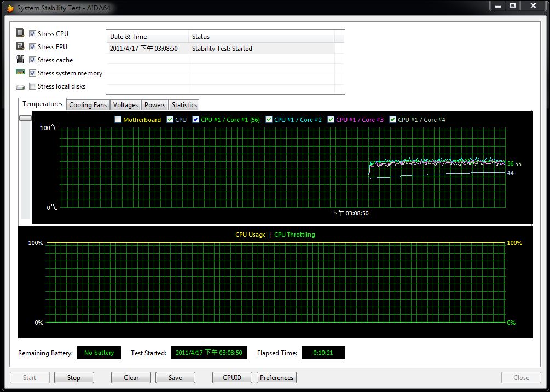Click the Status column header
Image resolution: width=550 pixels, height=392 pixels.
click(x=262, y=37)
